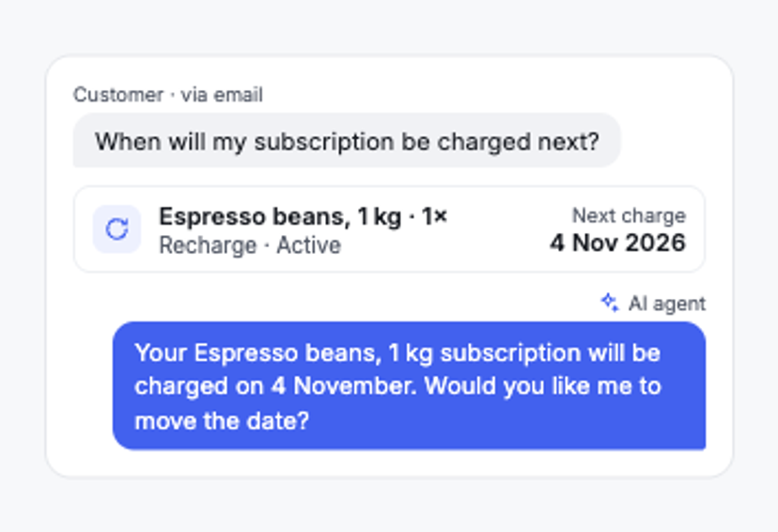The width and height of the screenshot is (778, 532).
Task: Click the blue AI agent reply bubble
Action: pos(409,386)
